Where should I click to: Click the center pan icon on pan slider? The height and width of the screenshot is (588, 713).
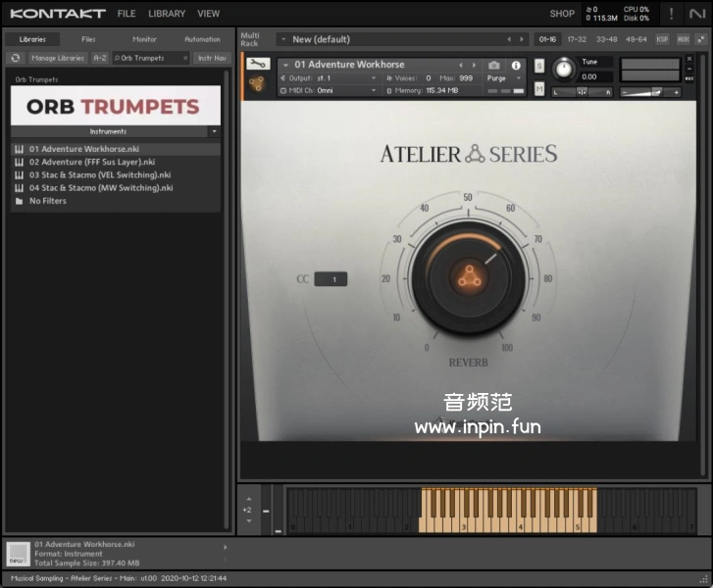pos(582,92)
